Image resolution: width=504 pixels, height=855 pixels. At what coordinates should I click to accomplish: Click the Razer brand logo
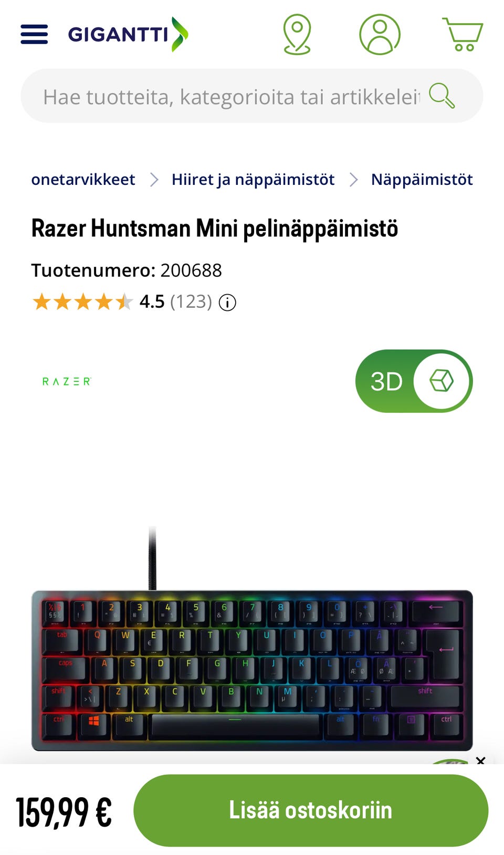[67, 381]
